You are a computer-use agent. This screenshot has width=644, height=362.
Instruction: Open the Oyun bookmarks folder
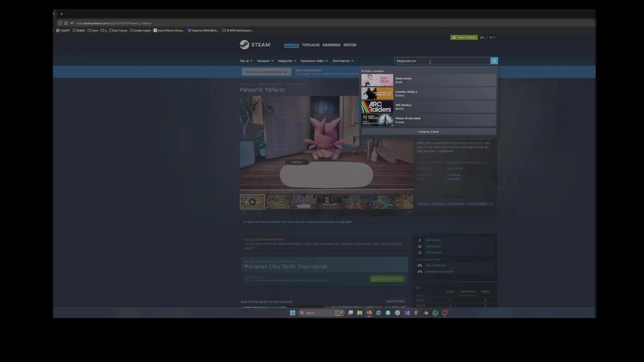pyautogui.click(x=93, y=31)
